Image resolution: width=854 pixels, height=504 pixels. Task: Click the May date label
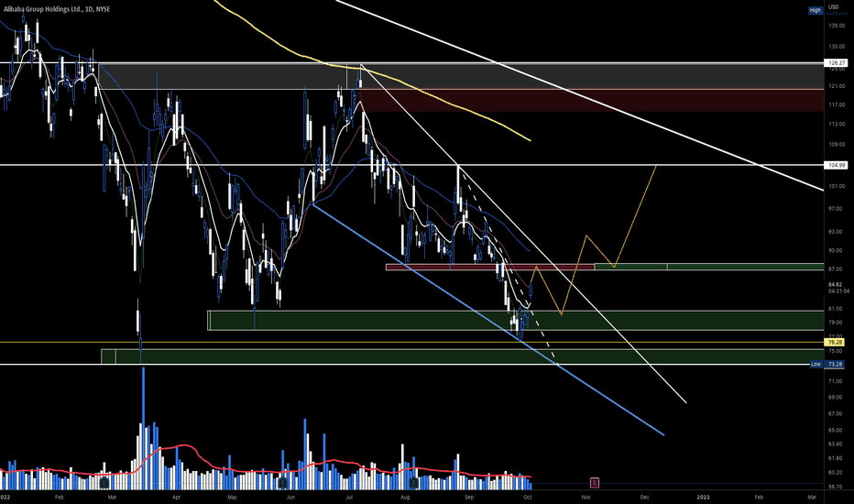232,497
